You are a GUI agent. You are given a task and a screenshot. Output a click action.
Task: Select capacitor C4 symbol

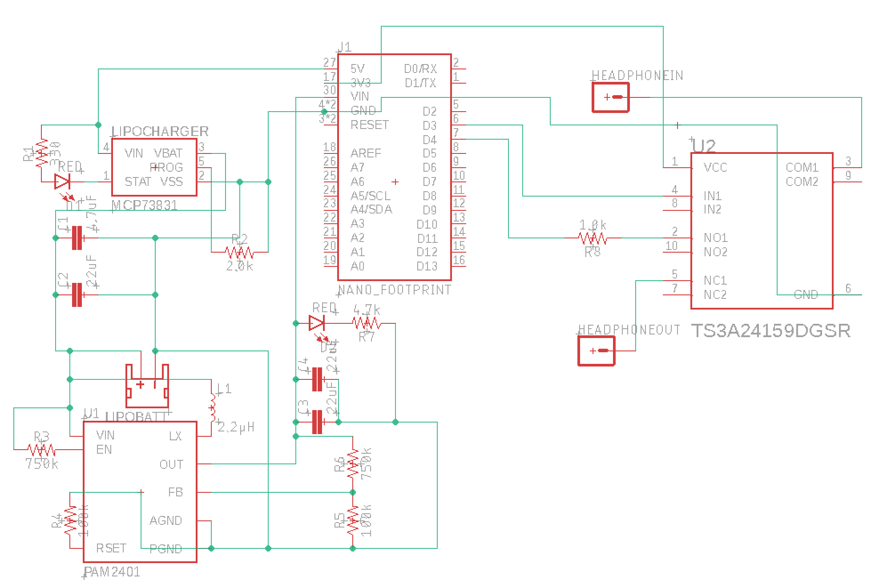pyautogui.click(x=317, y=379)
